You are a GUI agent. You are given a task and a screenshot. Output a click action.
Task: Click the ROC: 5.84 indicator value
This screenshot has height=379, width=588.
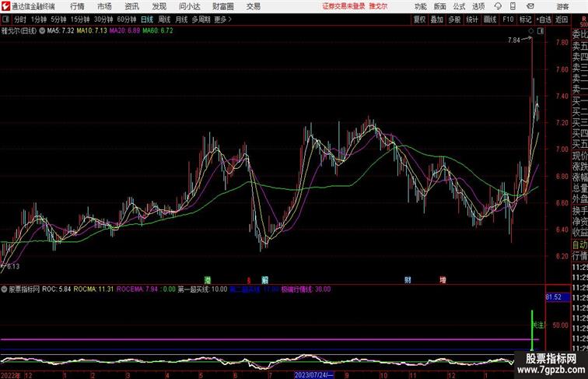[x=56, y=290]
